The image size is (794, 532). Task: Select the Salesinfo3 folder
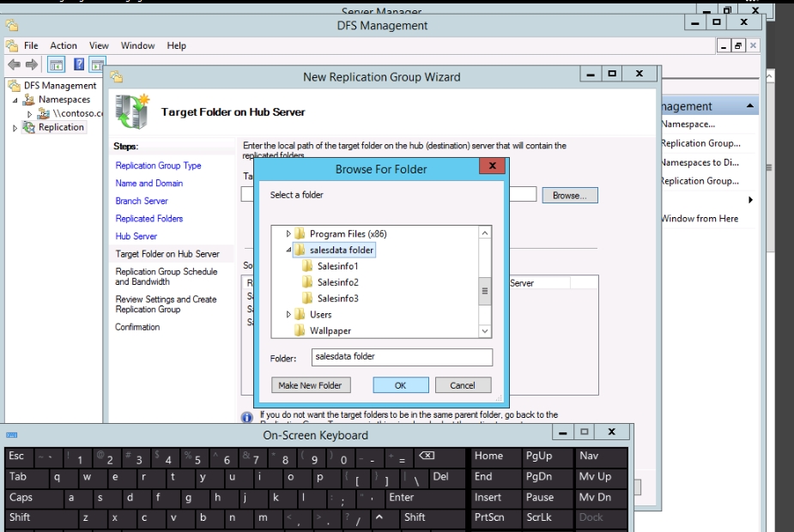coord(337,299)
